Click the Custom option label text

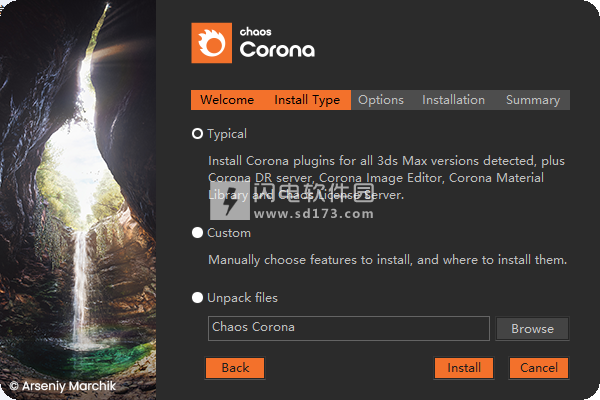[229, 233]
